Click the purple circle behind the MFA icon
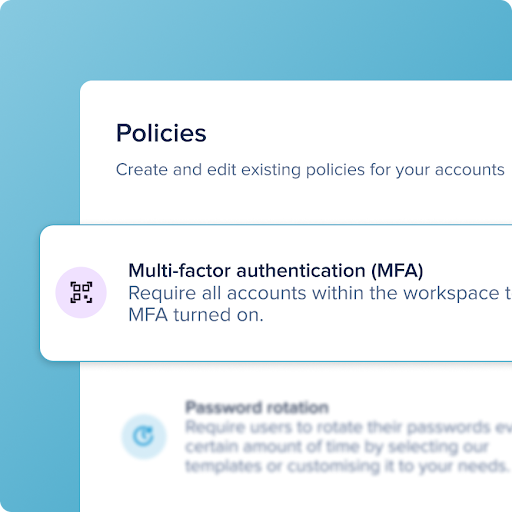The width and height of the screenshot is (512, 512). coord(81,292)
